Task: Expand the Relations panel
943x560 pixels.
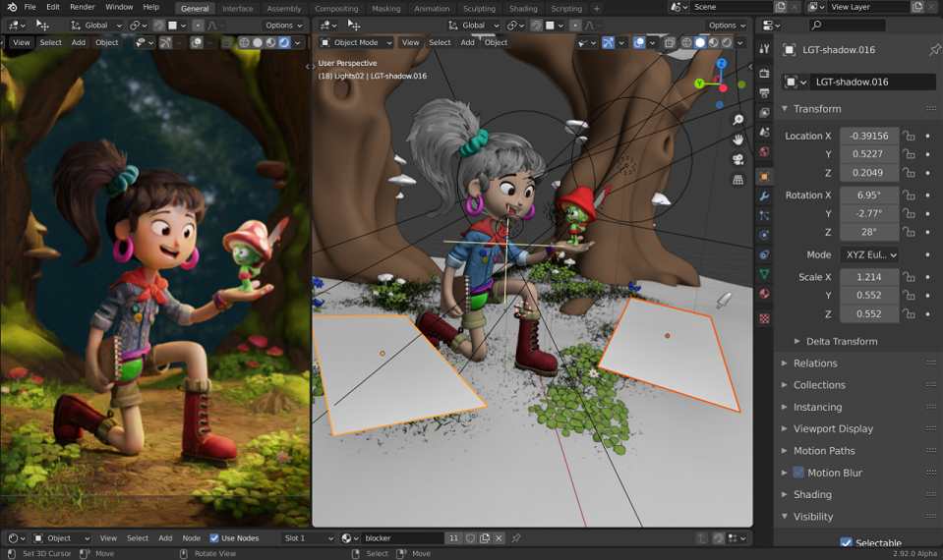Action: coord(785,363)
